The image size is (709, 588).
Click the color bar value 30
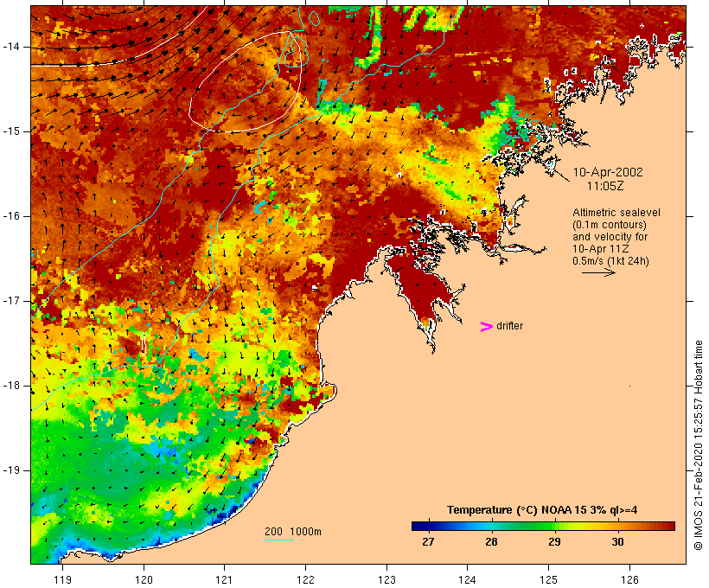[617, 542]
